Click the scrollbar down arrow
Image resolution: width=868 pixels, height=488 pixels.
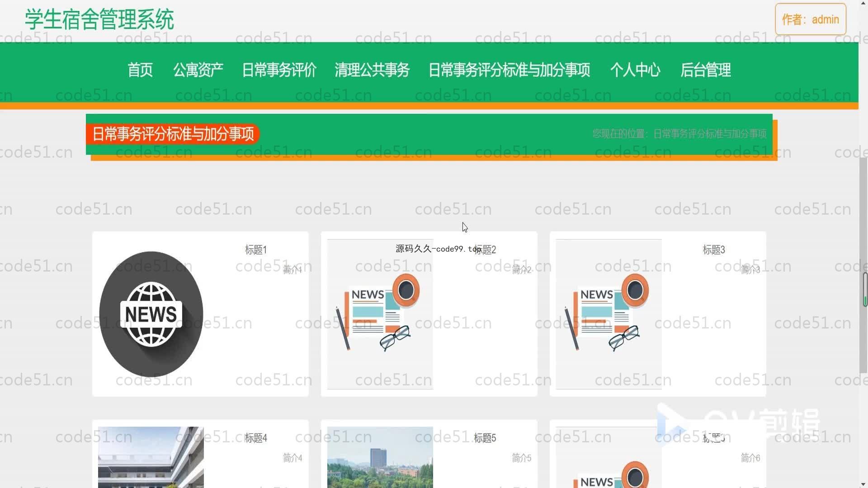(863, 484)
